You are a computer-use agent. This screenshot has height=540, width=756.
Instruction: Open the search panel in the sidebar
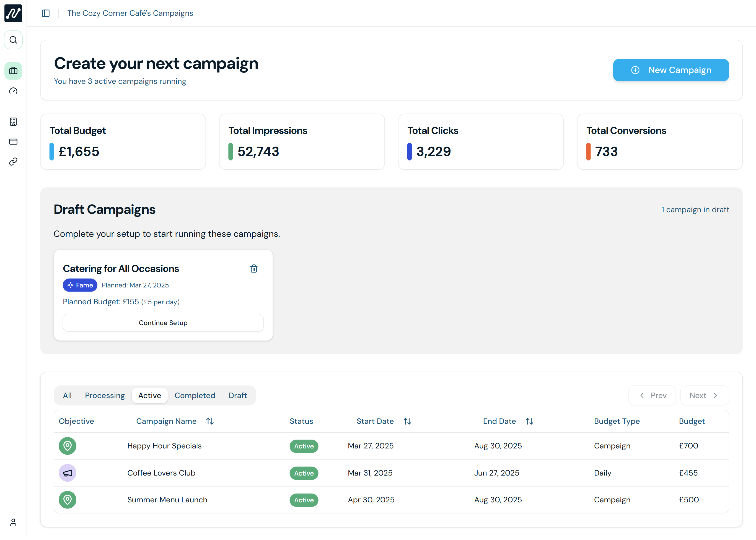13,40
